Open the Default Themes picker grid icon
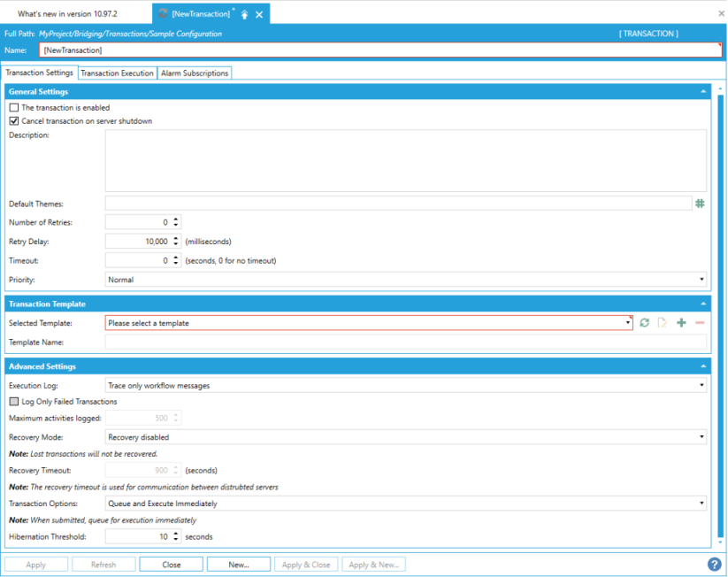Viewport: 728px width, 577px height. coord(700,204)
